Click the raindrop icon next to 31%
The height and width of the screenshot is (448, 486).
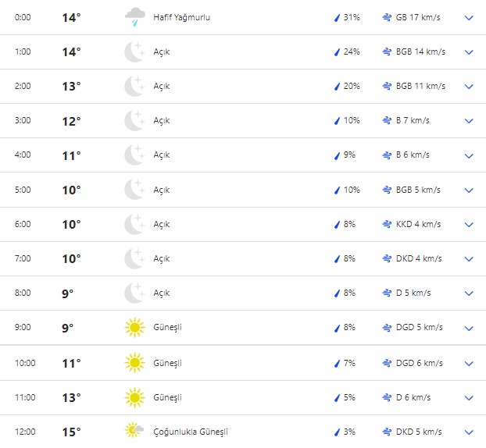coord(337,17)
